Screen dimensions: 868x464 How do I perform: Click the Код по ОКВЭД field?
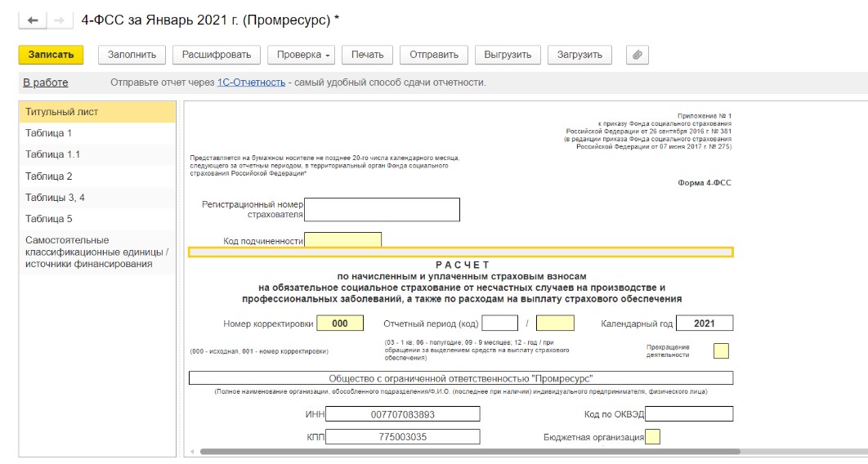[689, 414]
